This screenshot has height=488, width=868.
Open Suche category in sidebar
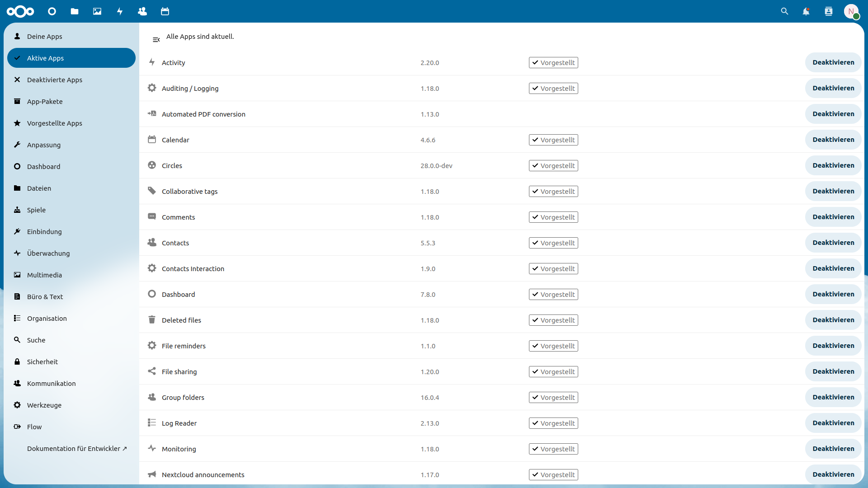click(71, 340)
